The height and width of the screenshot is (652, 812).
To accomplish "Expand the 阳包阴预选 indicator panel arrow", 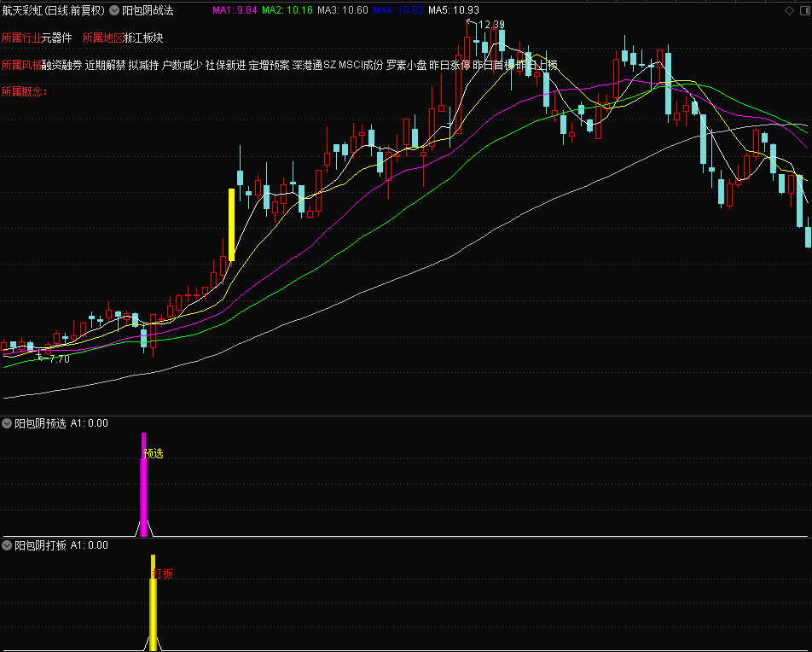I will [8, 422].
